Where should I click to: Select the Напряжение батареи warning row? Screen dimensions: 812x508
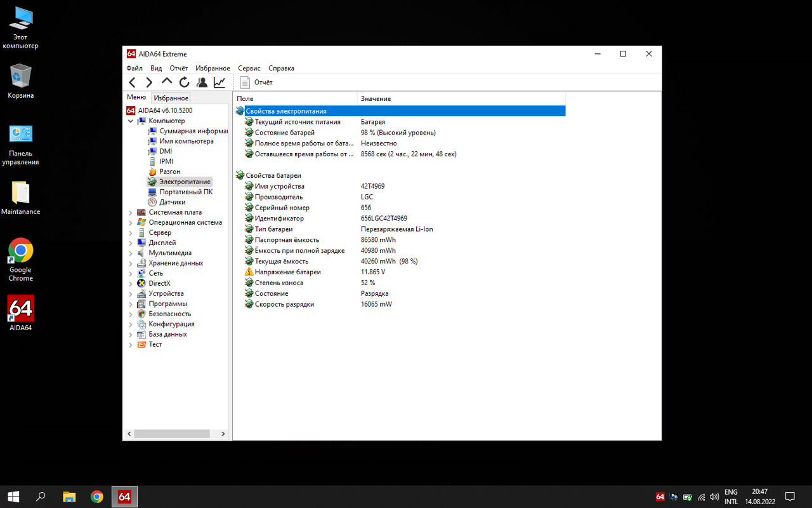400,272
